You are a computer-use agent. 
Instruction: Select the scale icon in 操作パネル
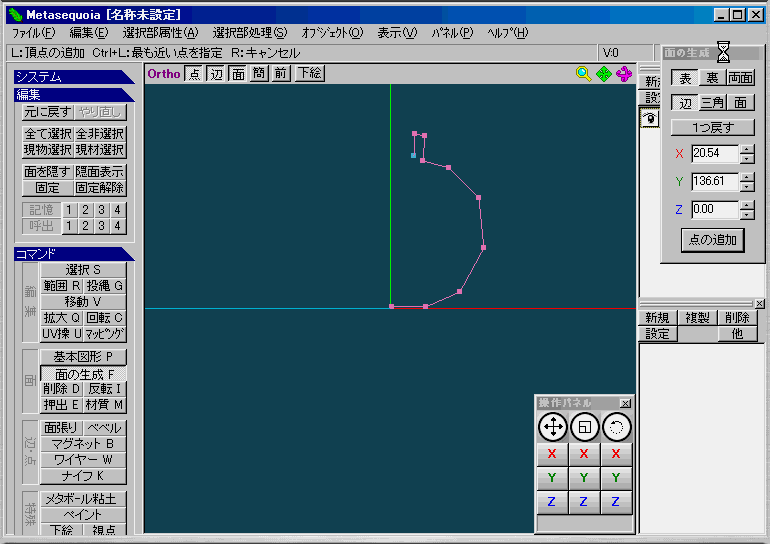[584, 427]
